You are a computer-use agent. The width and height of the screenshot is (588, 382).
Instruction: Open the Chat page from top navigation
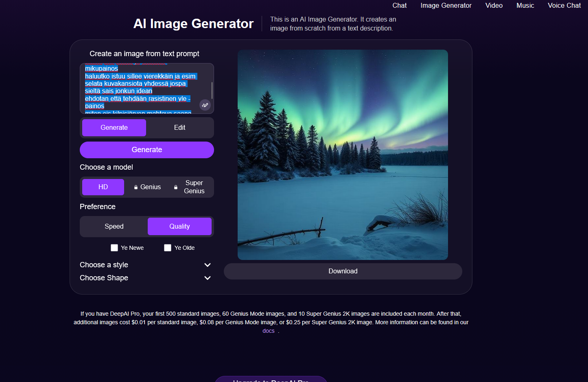click(400, 5)
